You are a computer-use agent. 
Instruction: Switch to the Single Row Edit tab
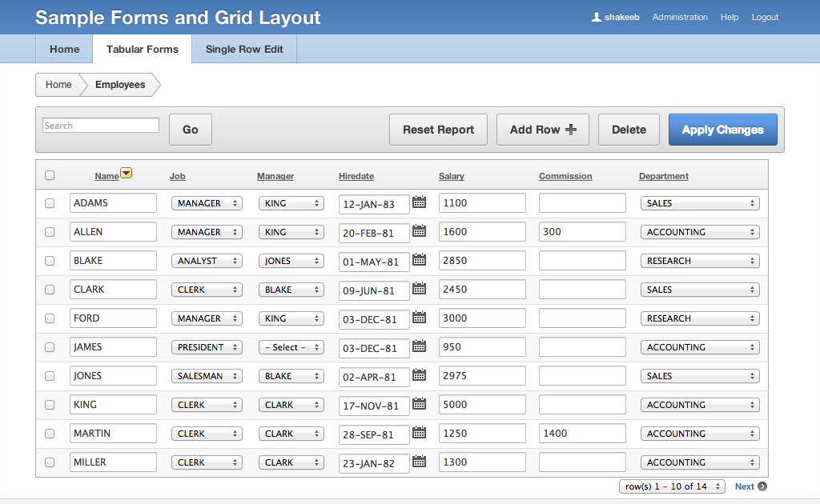[x=244, y=49]
